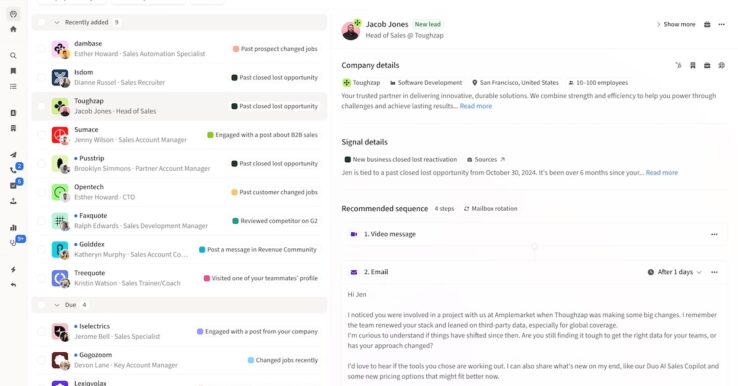Select all in Recently added group checkbox
Image resolution: width=738 pixels, height=386 pixels.
coord(41,22)
